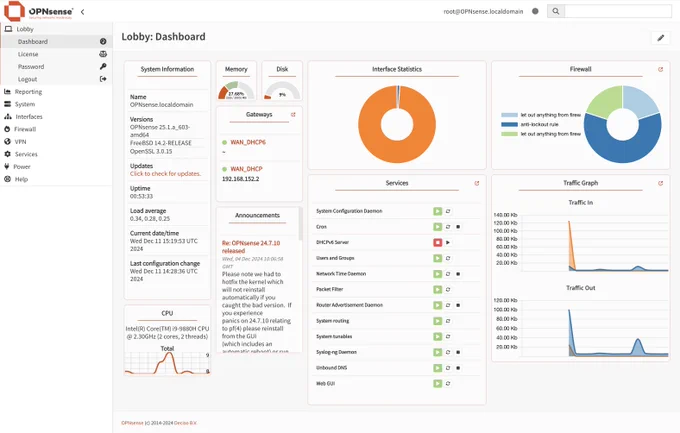The image size is (680, 433).
Task: Open the WAN_DHCP6 gateway link
Action: pyautogui.click(x=248, y=142)
